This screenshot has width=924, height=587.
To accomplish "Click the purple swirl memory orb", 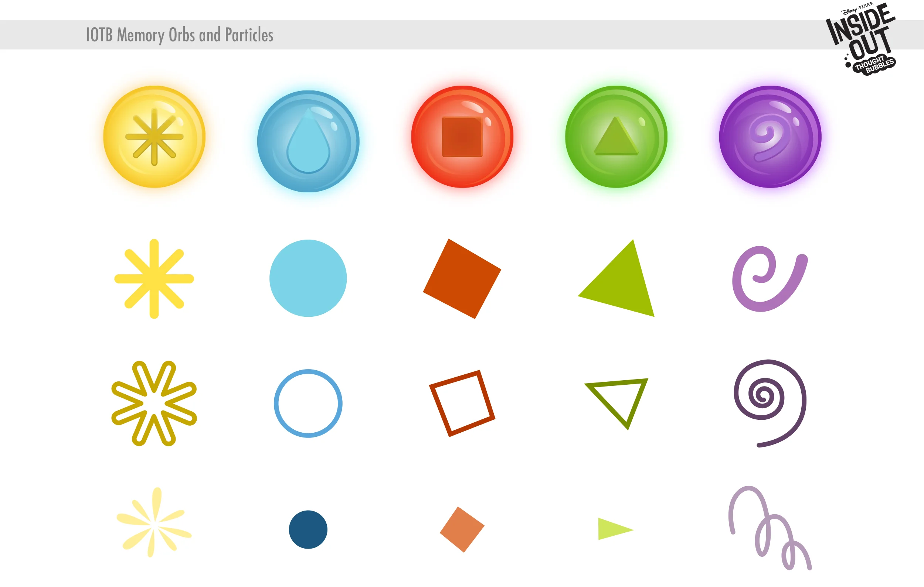I will (x=770, y=137).
